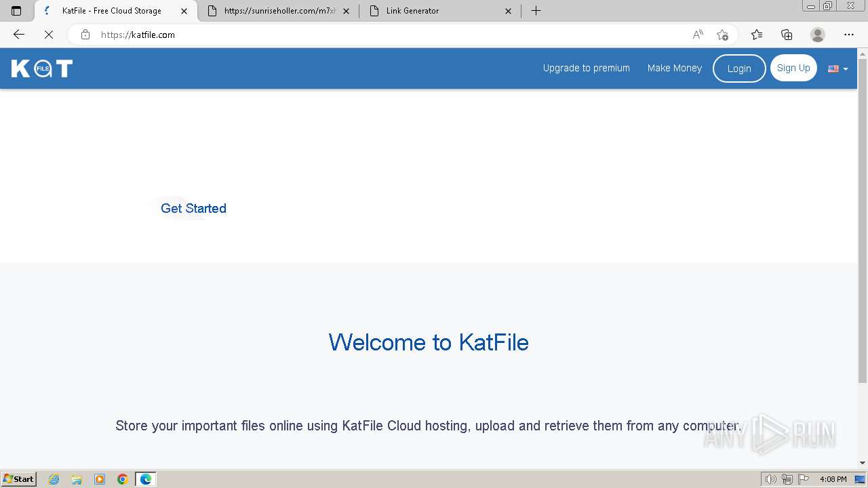Open File Explorer from taskbar
The width and height of the screenshot is (868, 488).
[77, 479]
